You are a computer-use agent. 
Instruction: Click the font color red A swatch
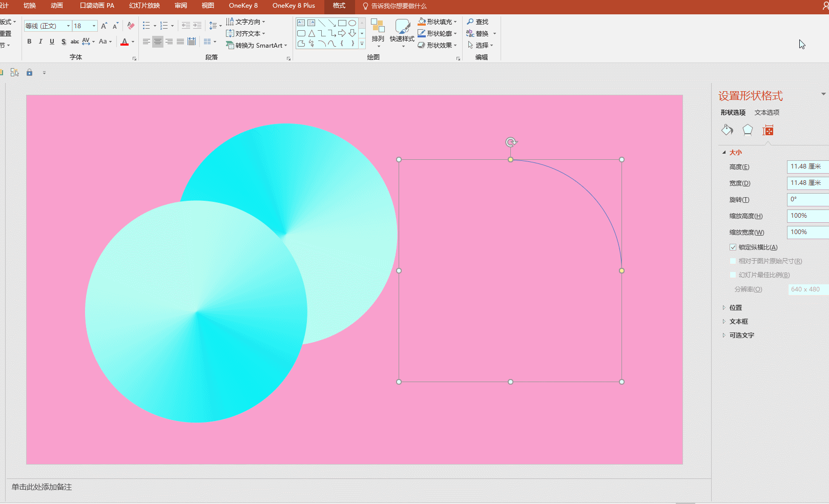click(125, 41)
